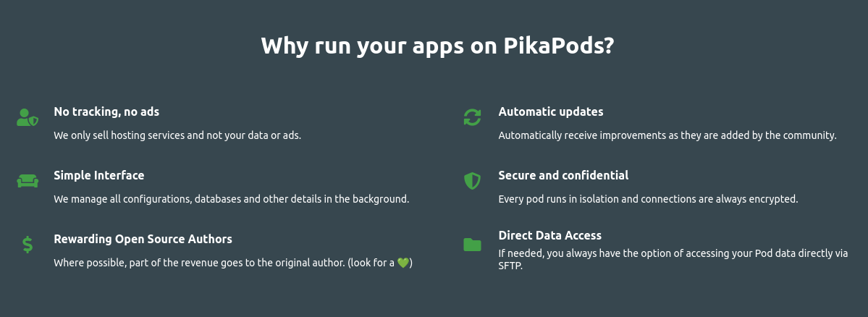
Task: Click the dollar sign icon
Action: tap(28, 245)
